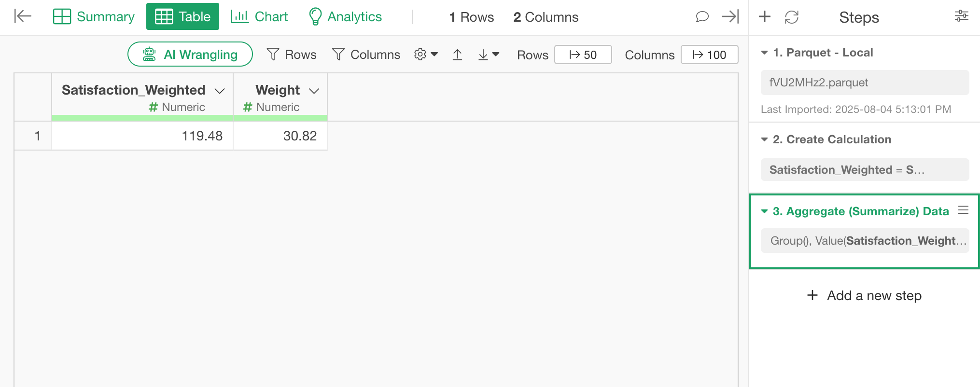The image size is (980, 387).
Task: Open Steps settings sliders icon
Action: click(962, 16)
